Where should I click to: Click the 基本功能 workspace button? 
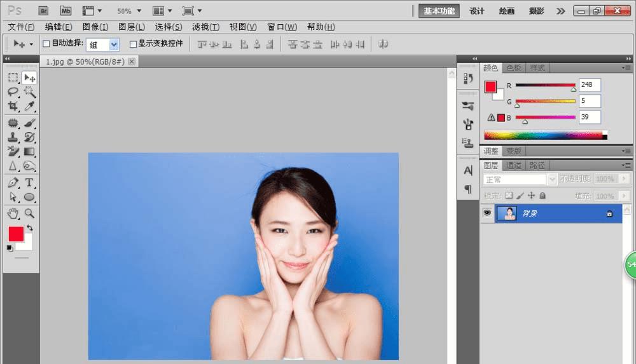click(x=439, y=11)
